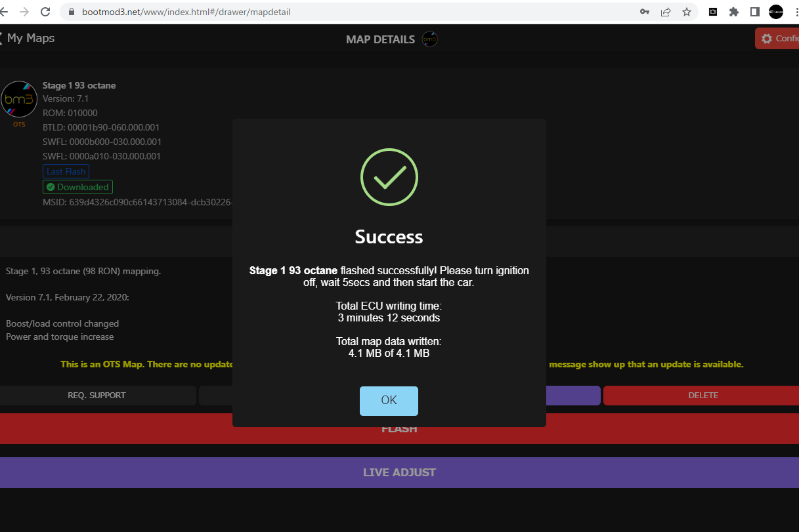799x532 pixels.
Task: Click the share page icon
Action: (x=666, y=12)
